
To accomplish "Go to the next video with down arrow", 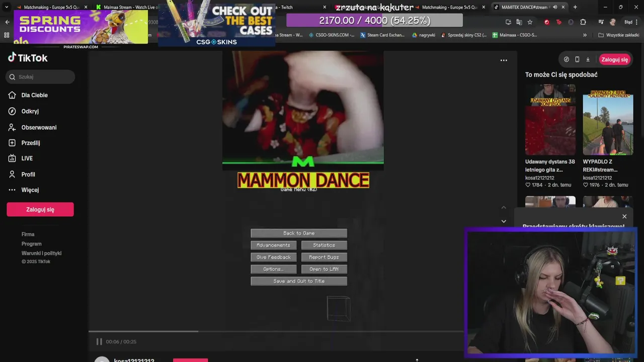I will point(504,221).
